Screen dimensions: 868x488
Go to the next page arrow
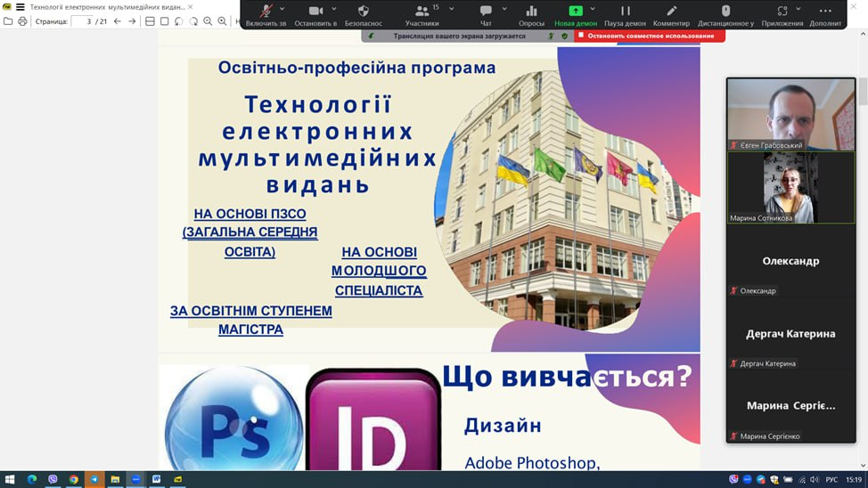tap(132, 21)
